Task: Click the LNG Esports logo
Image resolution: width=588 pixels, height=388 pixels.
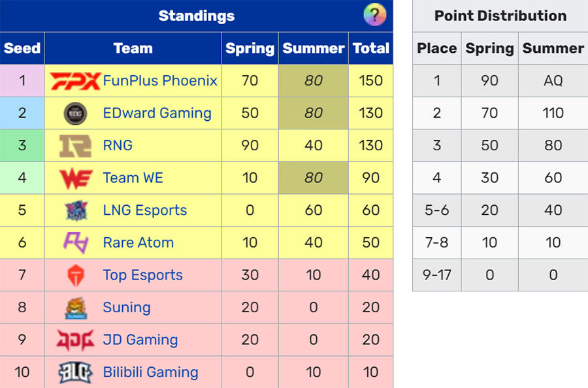Action: pyautogui.click(x=76, y=210)
